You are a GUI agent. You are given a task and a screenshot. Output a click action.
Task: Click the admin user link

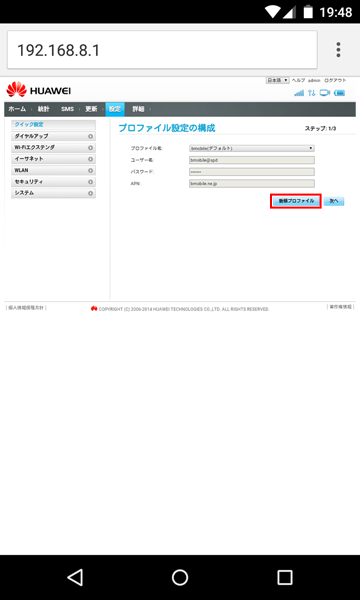[x=314, y=80]
